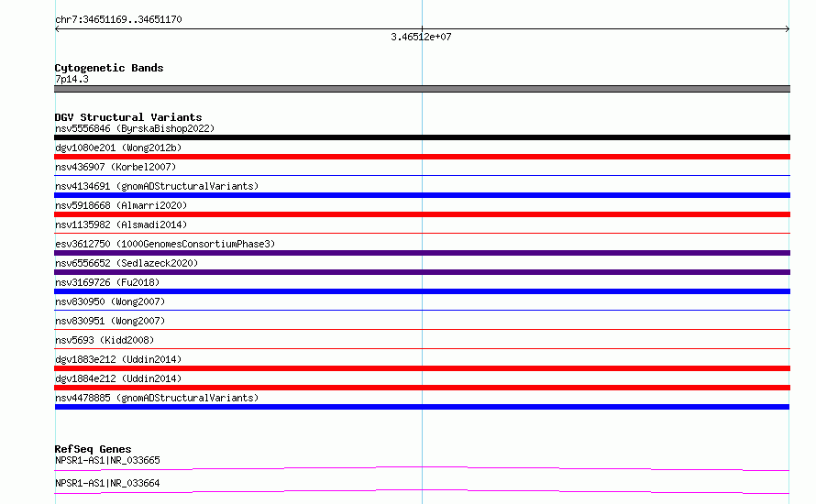Open nsv6556652 (Sedlazeck2020) variant label
The height and width of the screenshot is (504, 816).
pos(127,263)
